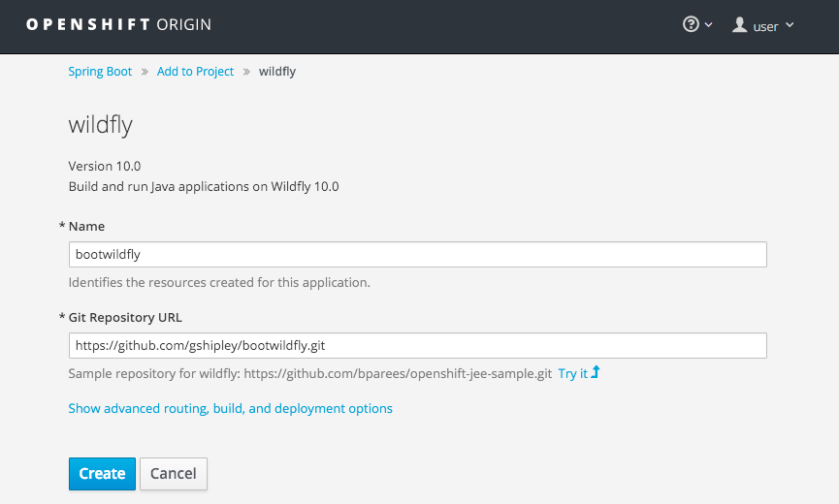Image resolution: width=839 pixels, height=504 pixels.
Task: Expand the help menu chevron
Action: point(709,25)
